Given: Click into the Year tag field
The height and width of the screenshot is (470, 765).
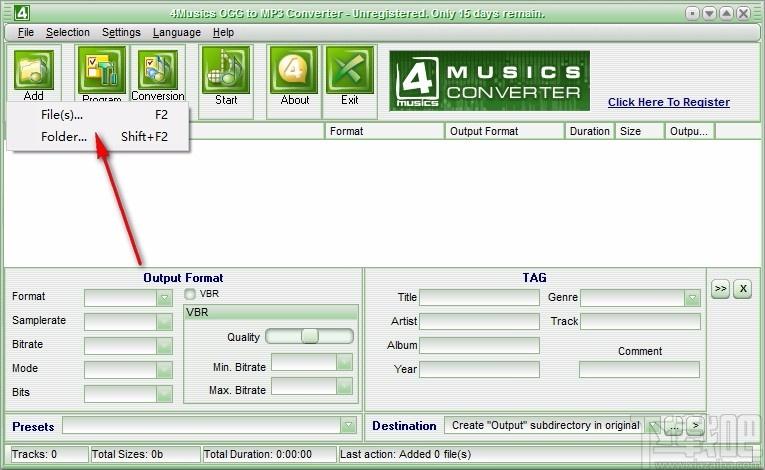Looking at the screenshot, I should (x=480, y=369).
